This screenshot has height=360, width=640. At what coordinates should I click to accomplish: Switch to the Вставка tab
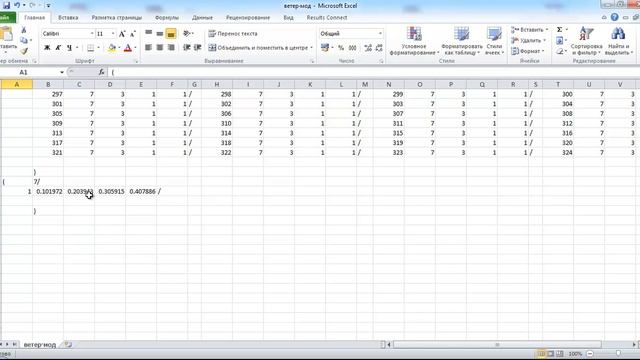(x=68, y=18)
